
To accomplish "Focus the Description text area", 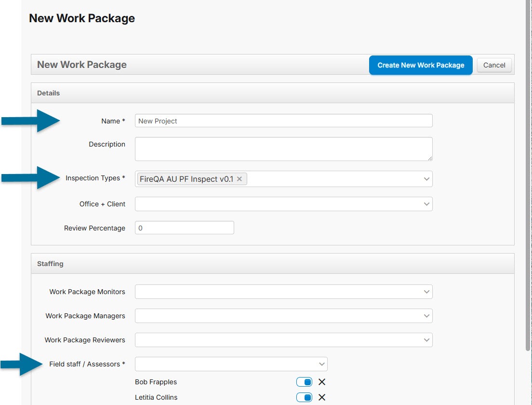I will point(283,148).
